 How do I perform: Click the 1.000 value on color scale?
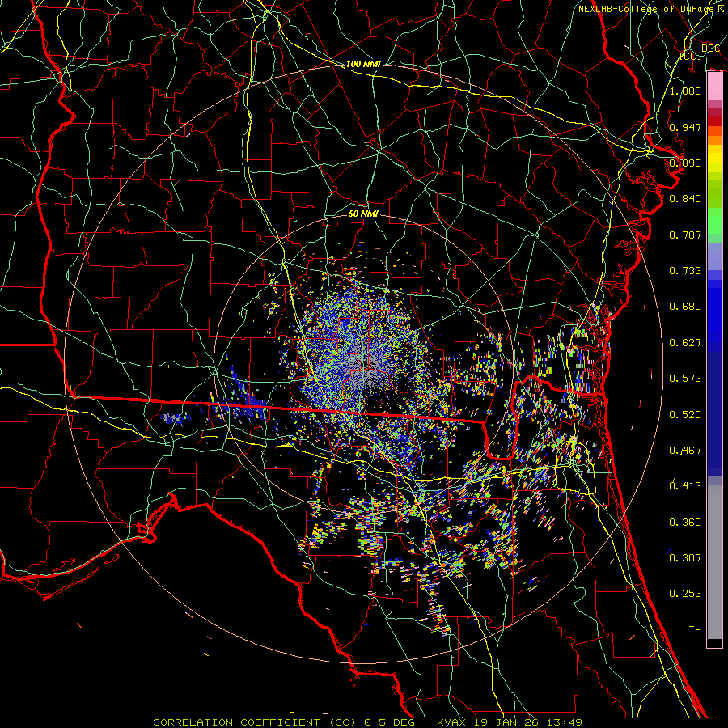click(x=685, y=91)
